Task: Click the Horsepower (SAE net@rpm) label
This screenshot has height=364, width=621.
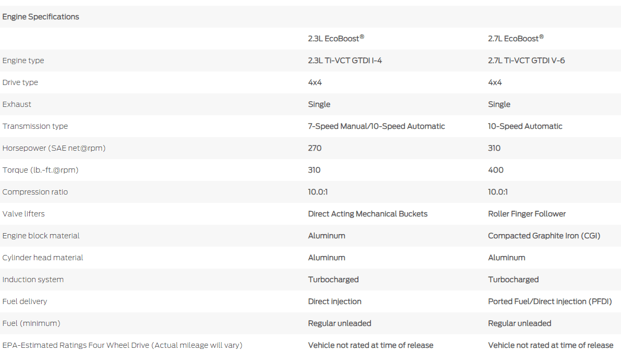Action: 54,148
